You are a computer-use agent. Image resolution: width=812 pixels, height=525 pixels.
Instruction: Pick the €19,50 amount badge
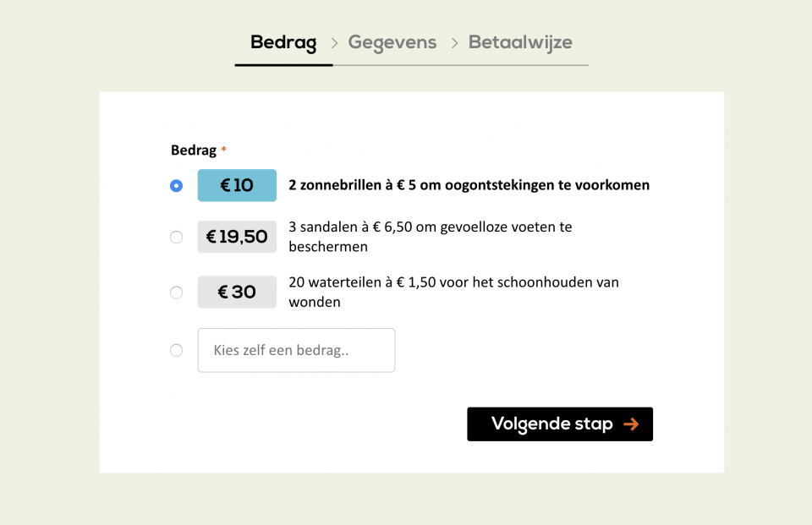(237, 237)
